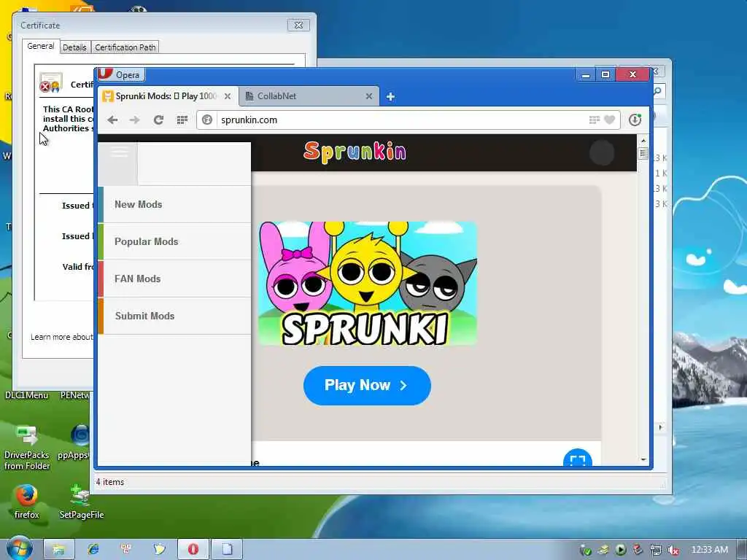Click the 4 items status bar text
747x560 pixels.
pyautogui.click(x=110, y=482)
